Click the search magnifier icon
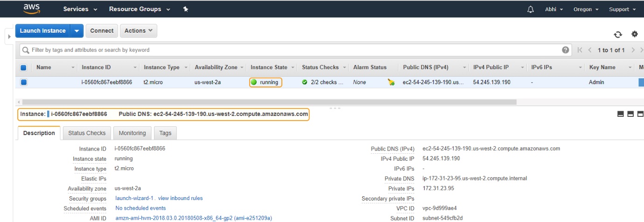 click(x=26, y=50)
